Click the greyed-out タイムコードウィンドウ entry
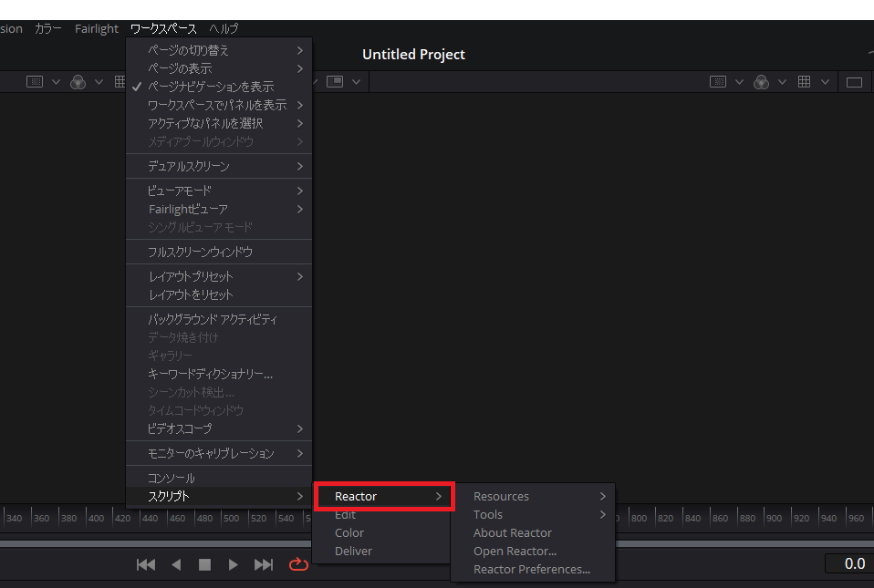Image resolution: width=874 pixels, height=588 pixels. point(219,410)
